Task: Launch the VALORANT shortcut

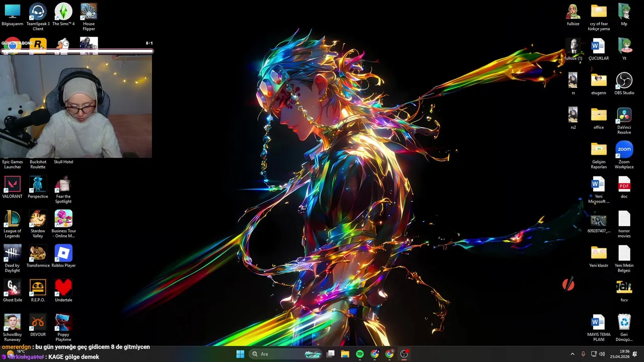Action: point(12,187)
